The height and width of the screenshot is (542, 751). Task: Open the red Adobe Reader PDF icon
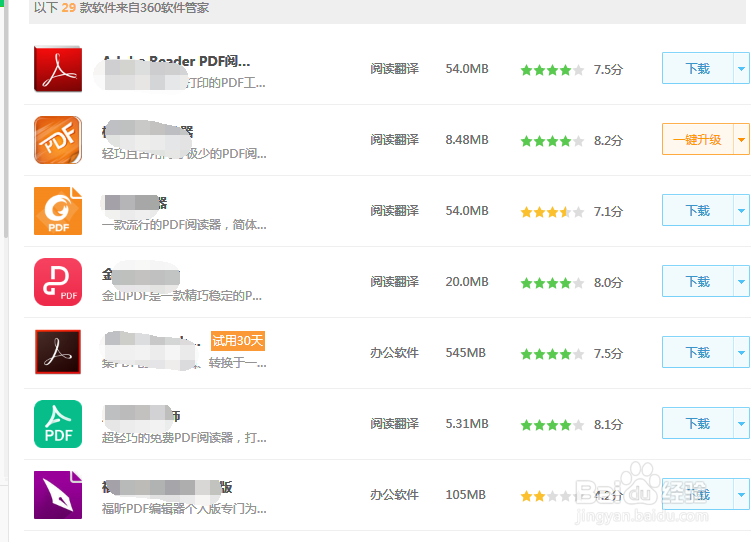(x=58, y=69)
